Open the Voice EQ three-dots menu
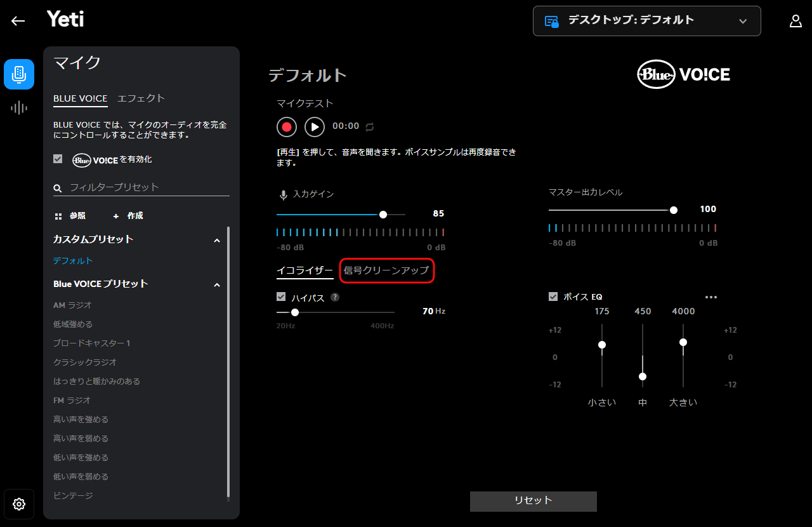812x527 pixels. (x=710, y=297)
